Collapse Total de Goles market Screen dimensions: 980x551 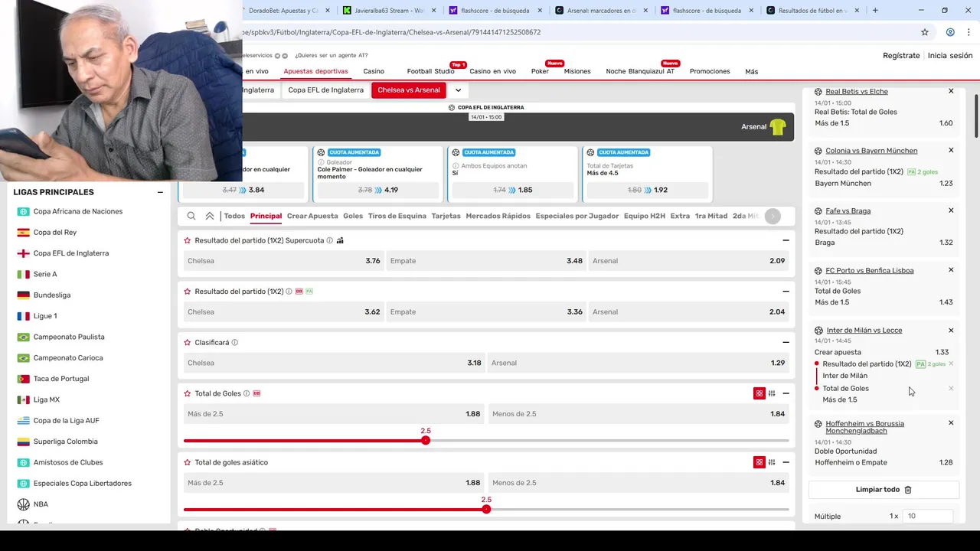coord(786,393)
